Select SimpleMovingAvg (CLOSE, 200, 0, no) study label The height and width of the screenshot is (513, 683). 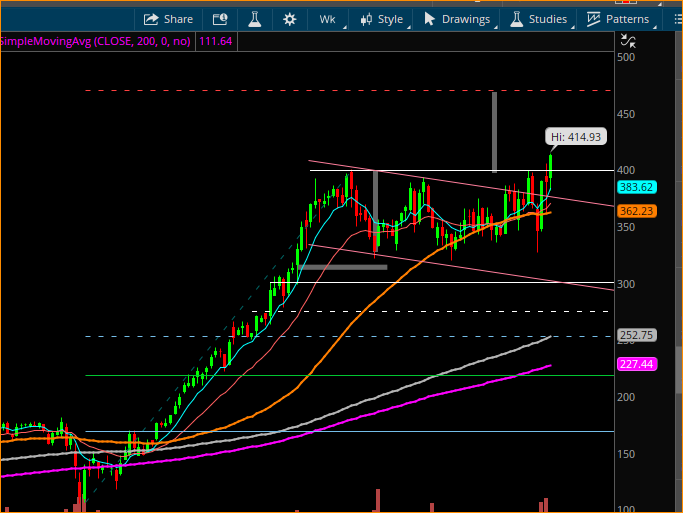[x=95, y=41]
